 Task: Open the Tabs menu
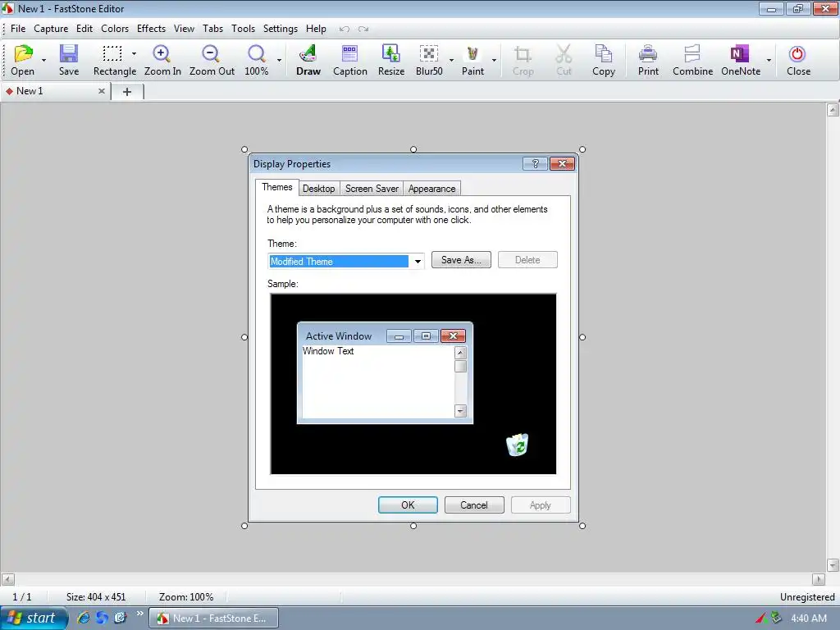(212, 29)
